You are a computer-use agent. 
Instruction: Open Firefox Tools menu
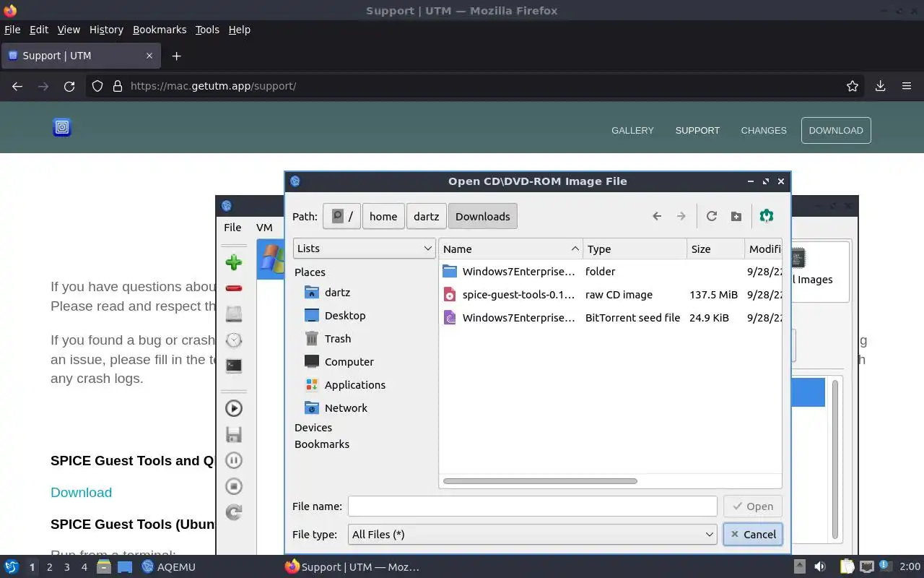207,30
